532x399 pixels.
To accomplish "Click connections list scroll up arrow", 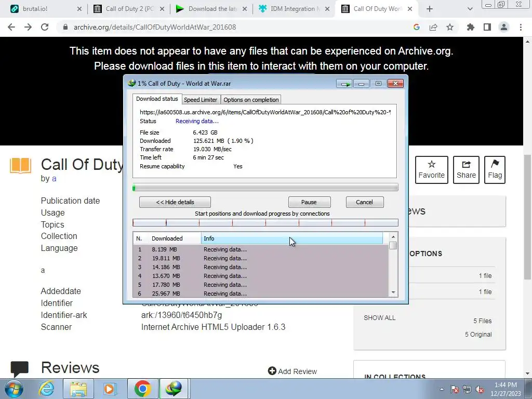I will 393,237.
